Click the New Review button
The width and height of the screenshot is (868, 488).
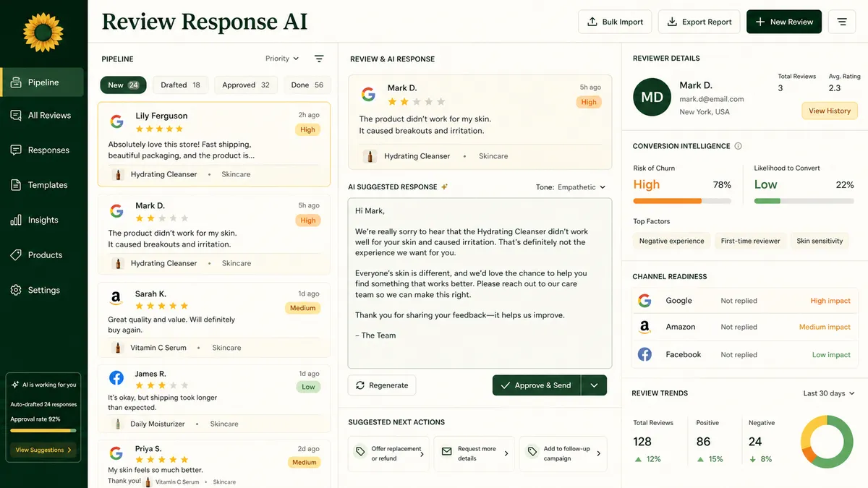pyautogui.click(x=784, y=22)
